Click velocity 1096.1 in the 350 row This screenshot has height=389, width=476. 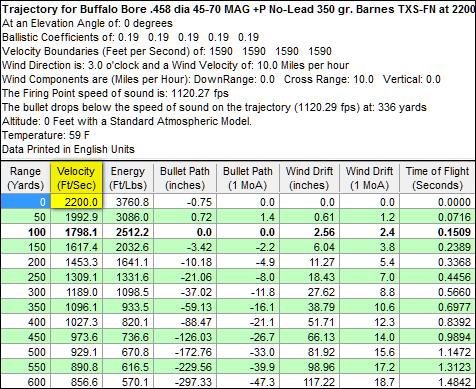pyautogui.click(x=76, y=307)
